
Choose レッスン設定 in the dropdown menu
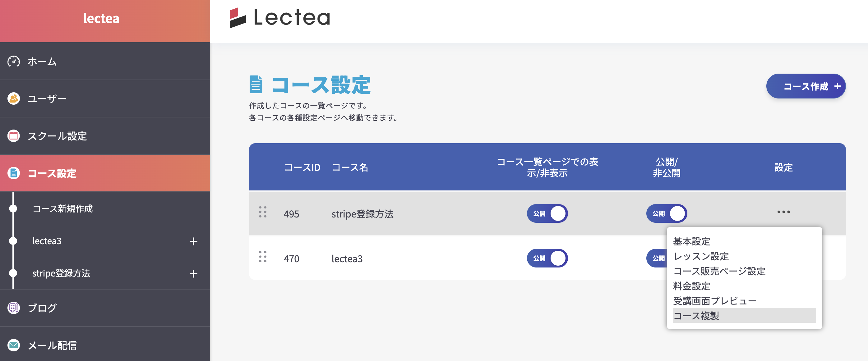coord(701,256)
